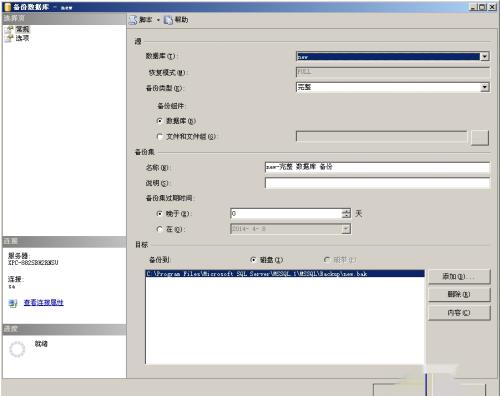Screen dimensions: 500x396
Task: Click the 内容 (Contents) button
Action: tap(459, 313)
